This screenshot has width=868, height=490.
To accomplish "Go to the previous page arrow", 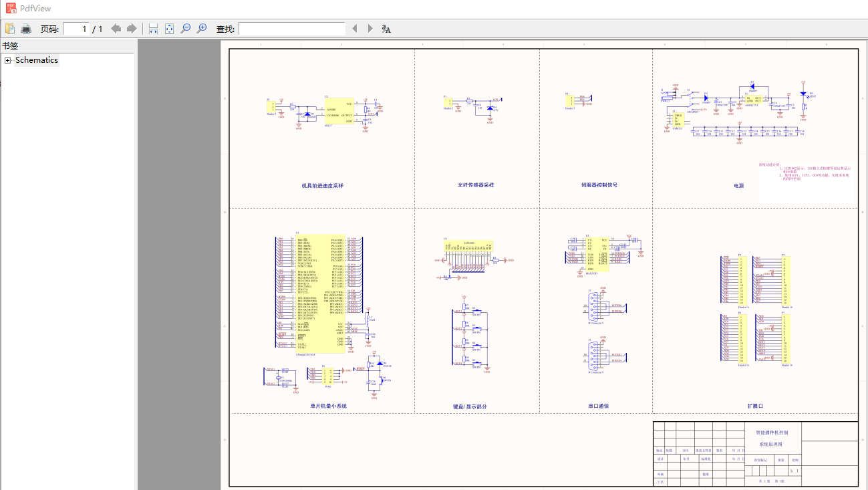I will pyautogui.click(x=116, y=29).
